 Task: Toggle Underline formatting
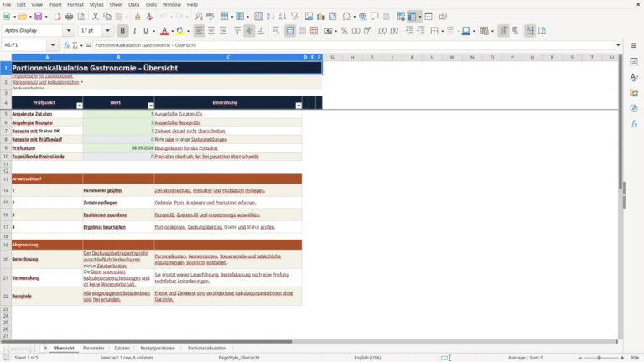pyautogui.click(x=145, y=31)
